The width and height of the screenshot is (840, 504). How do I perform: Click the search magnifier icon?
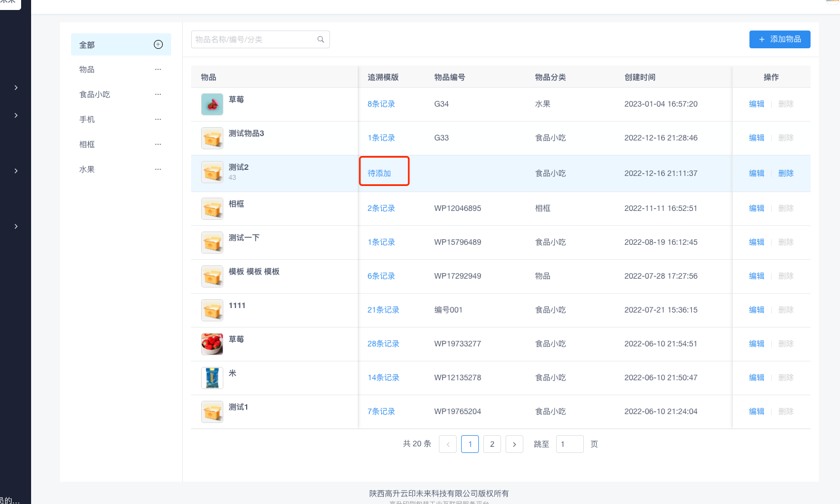point(321,39)
